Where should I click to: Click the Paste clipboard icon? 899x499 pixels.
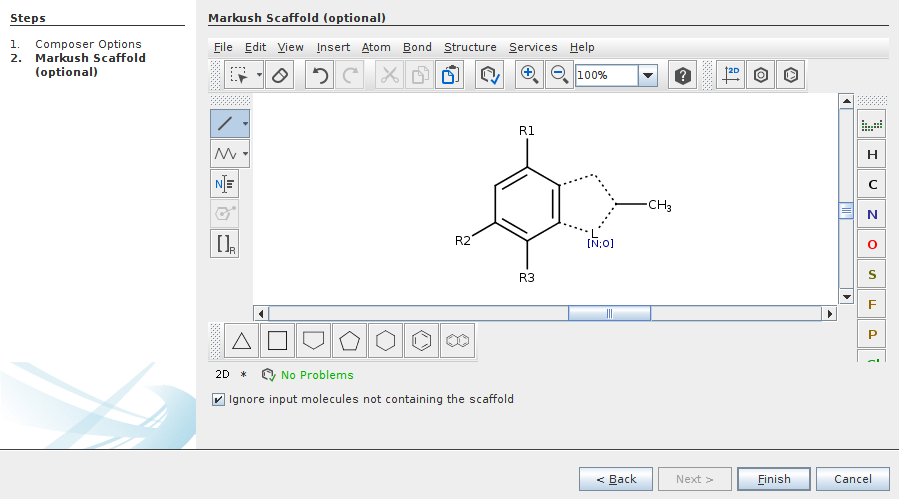point(449,76)
